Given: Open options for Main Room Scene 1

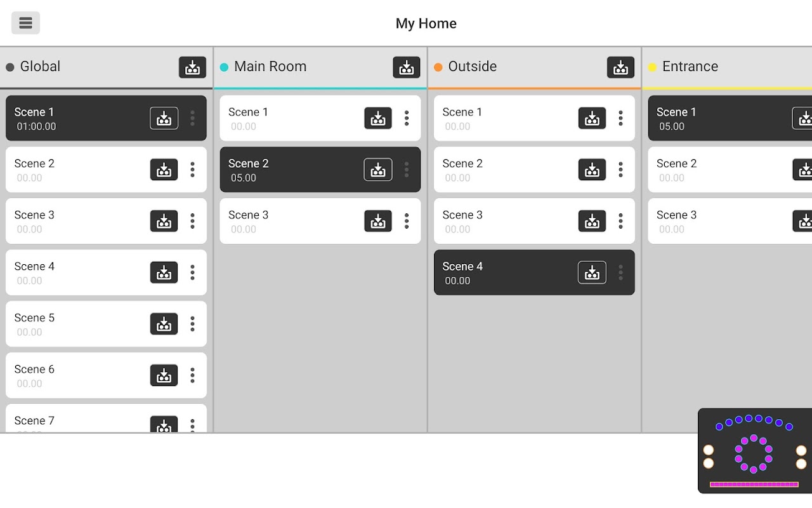Looking at the screenshot, I should coord(407,118).
